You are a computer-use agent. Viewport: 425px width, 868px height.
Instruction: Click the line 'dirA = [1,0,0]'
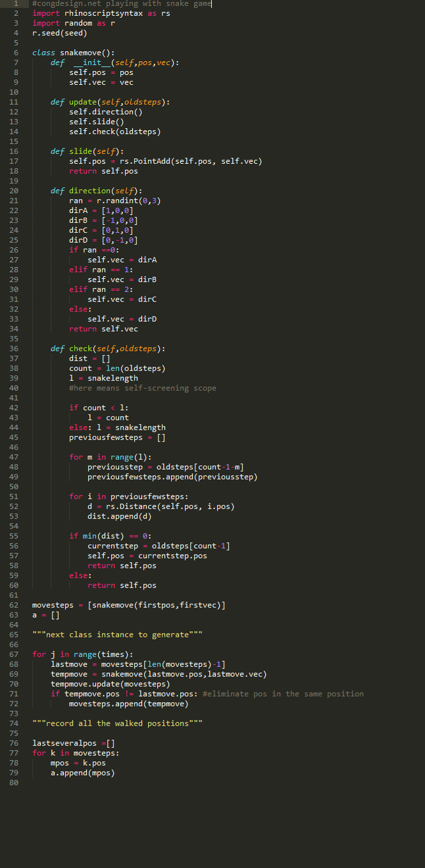click(101, 210)
